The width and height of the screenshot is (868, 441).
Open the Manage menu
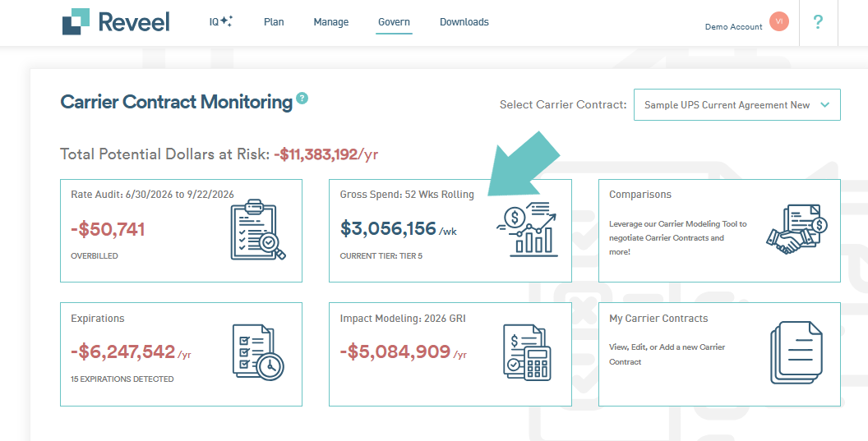pyautogui.click(x=331, y=22)
